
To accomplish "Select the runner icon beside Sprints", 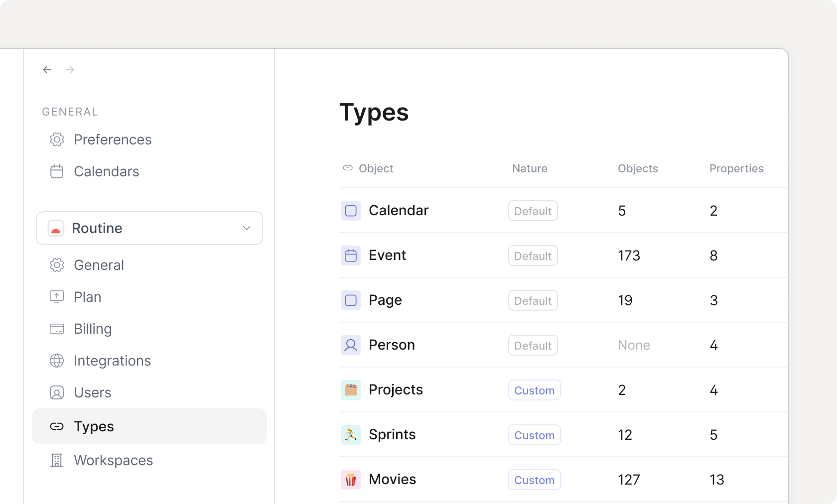I will 351,435.
